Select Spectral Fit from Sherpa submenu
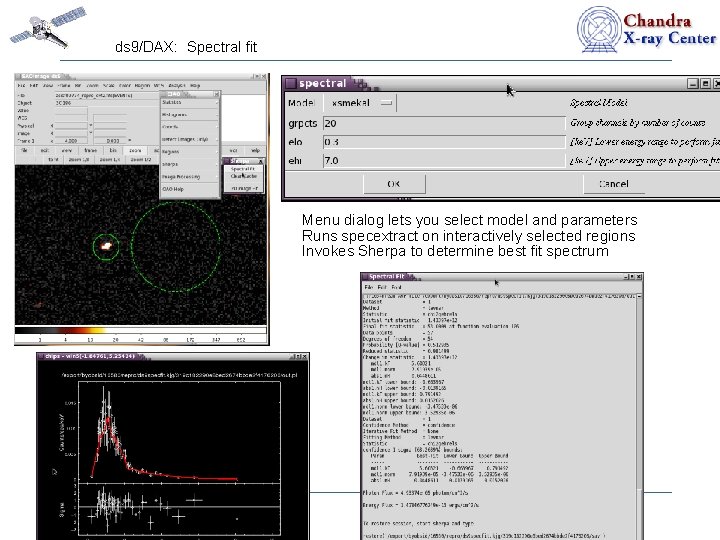Screen dimensions: 720x540 243,169
